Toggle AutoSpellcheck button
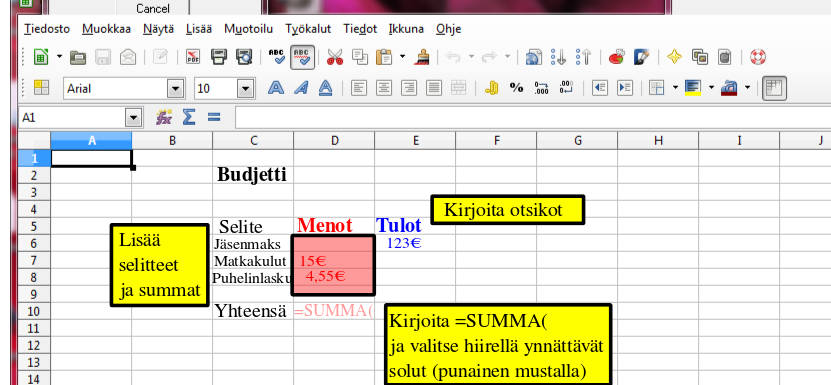 [303, 57]
